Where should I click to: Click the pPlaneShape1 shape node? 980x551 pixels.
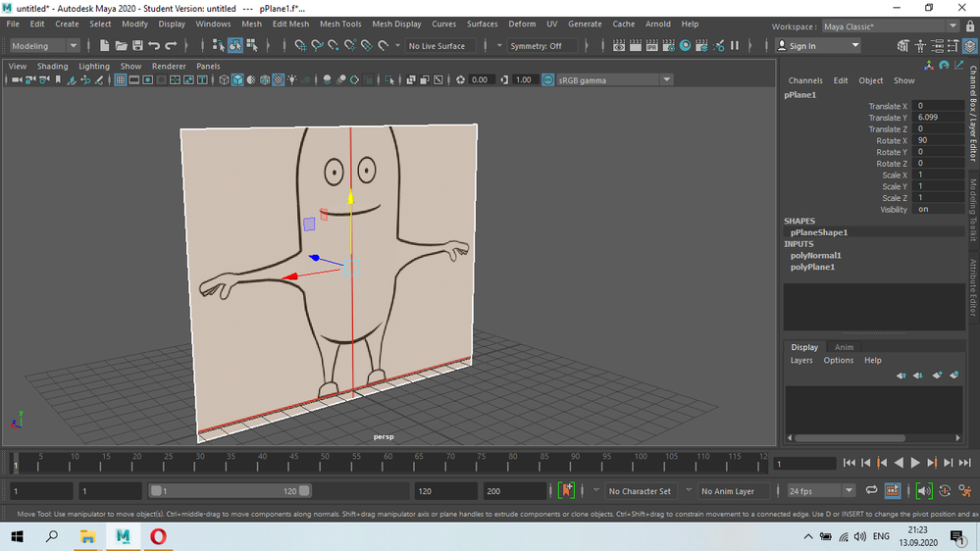pyautogui.click(x=819, y=232)
